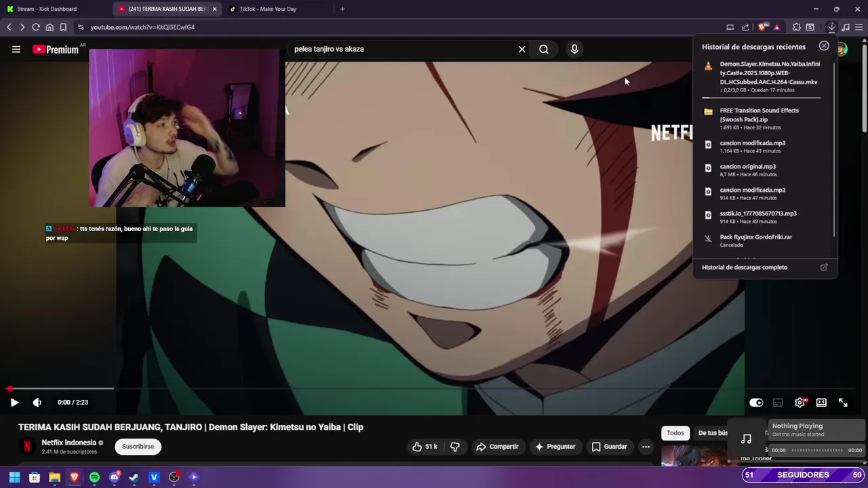Image resolution: width=868 pixels, height=488 pixels.
Task: Open Discord from the taskbar
Action: click(x=115, y=477)
